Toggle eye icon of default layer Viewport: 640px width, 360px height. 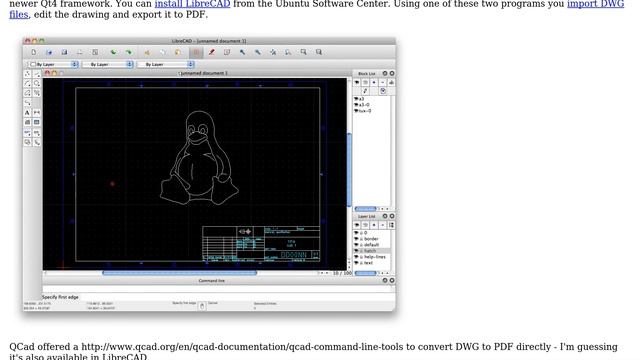click(356, 245)
